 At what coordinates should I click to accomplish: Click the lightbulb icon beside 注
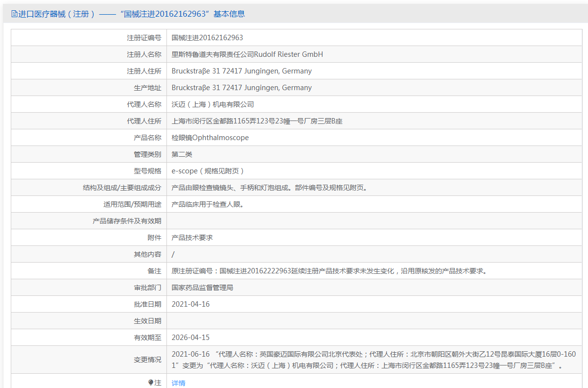(151, 383)
